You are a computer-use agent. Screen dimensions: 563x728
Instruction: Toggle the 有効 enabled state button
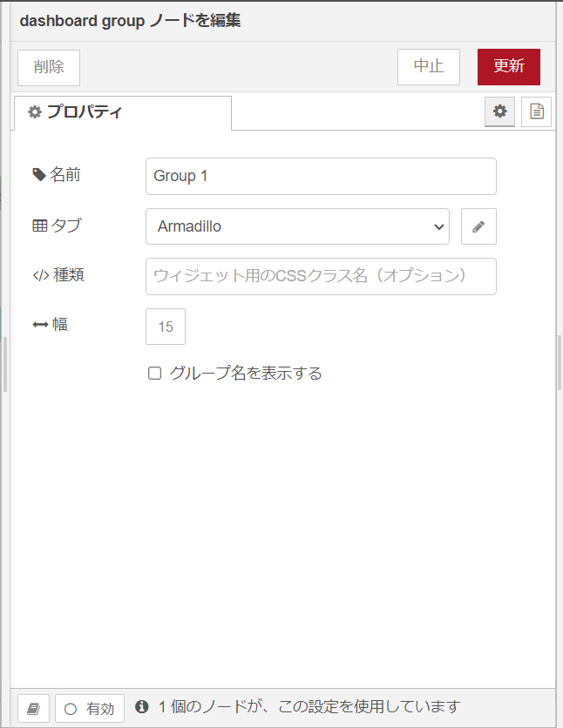(90, 709)
